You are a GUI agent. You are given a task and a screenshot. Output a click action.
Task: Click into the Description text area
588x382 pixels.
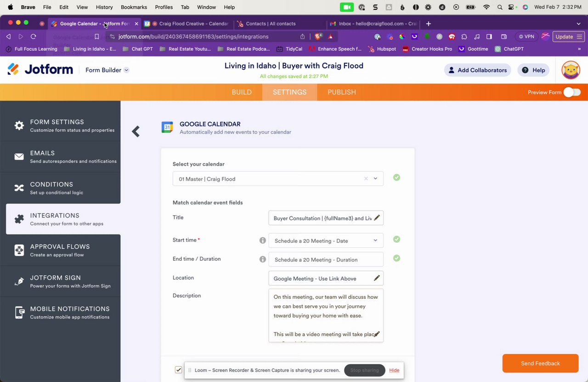[x=326, y=315]
